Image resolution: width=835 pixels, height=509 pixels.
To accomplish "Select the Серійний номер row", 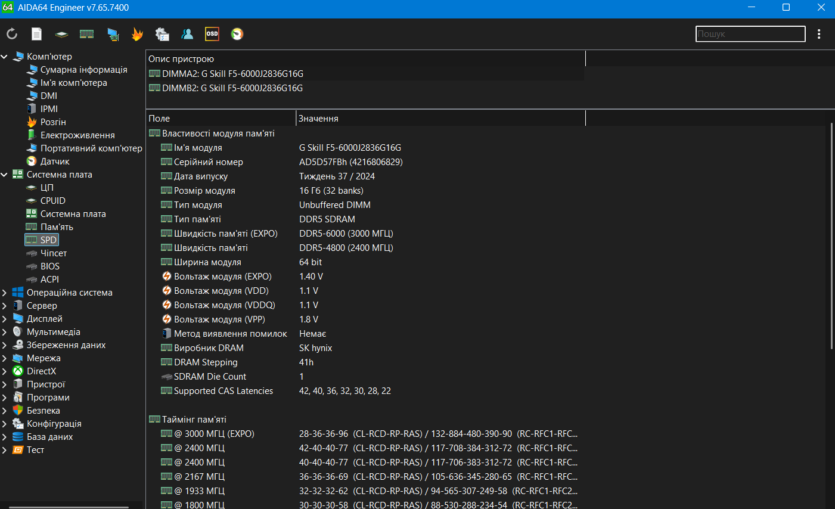I will point(365,162).
